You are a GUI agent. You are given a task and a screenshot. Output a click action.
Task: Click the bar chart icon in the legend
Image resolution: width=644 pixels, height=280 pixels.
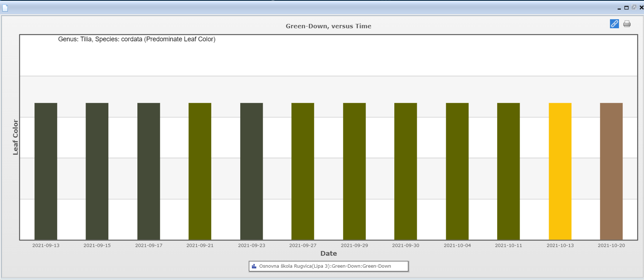point(254,266)
